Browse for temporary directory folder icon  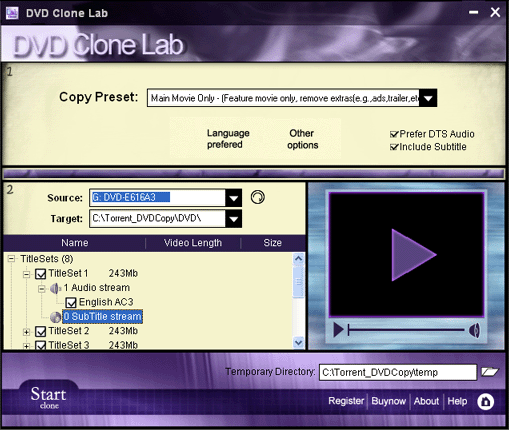pos(490,372)
